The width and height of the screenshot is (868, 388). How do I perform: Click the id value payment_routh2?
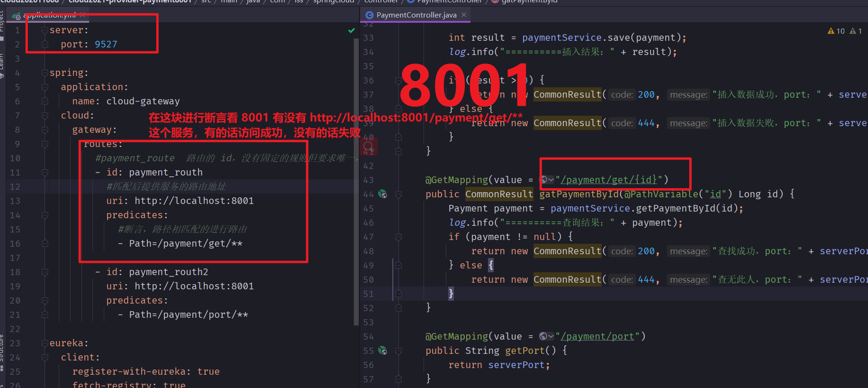(169, 272)
